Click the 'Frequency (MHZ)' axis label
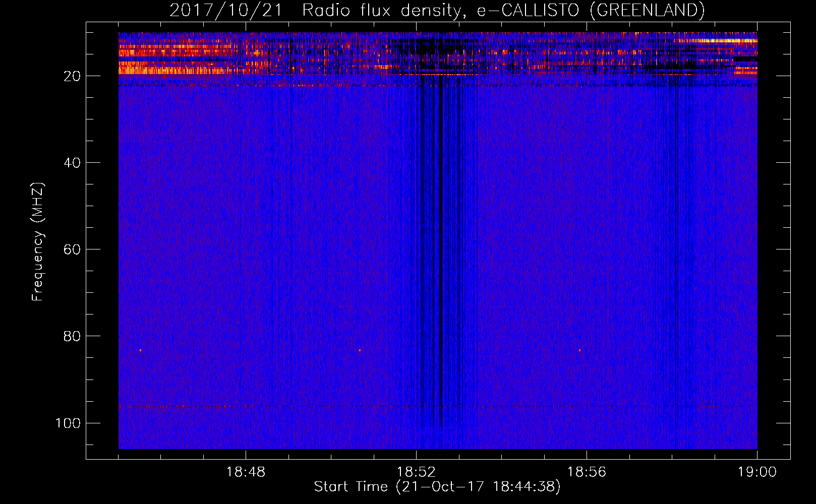 (x=38, y=242)
